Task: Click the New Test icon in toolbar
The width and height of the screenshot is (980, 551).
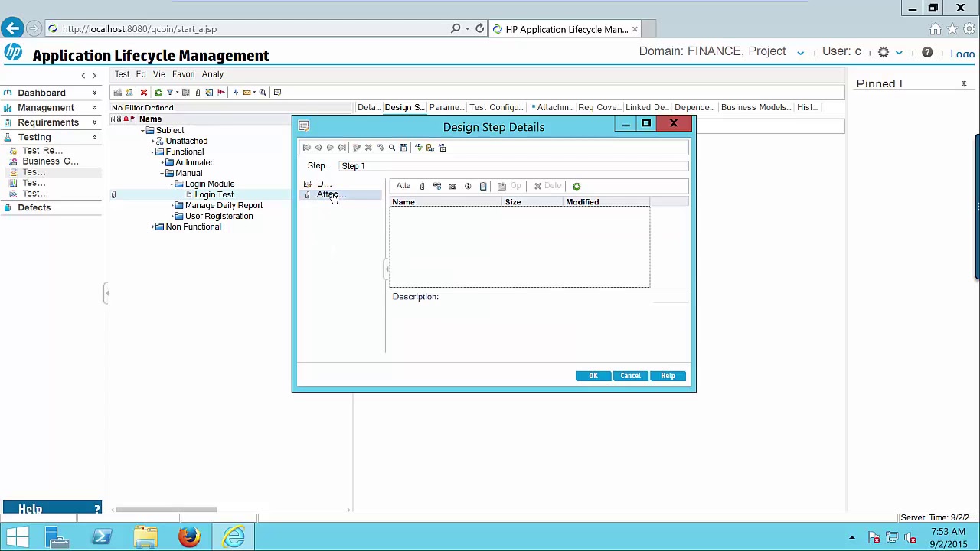Action: click(129, 93)
